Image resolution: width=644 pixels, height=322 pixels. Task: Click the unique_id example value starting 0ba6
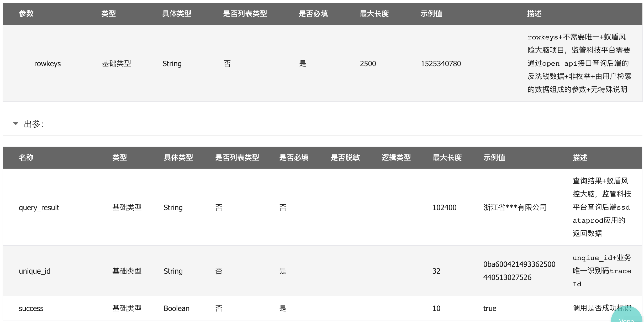click(x=519, y=271)
